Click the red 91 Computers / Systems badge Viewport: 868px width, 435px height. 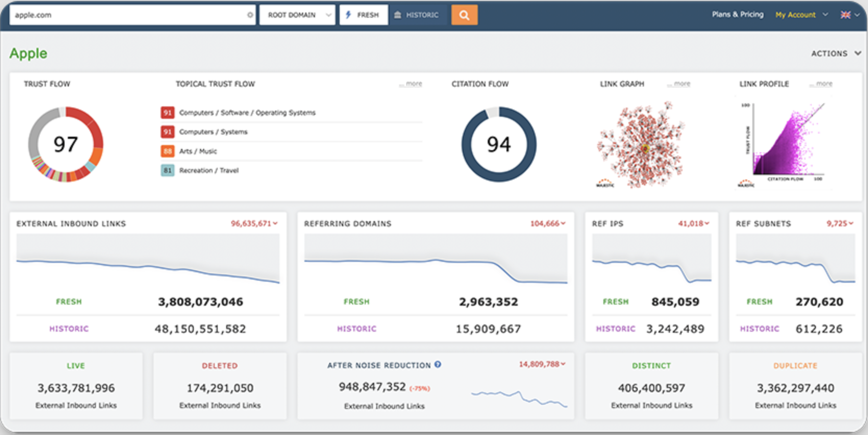[x=167, y=132]
